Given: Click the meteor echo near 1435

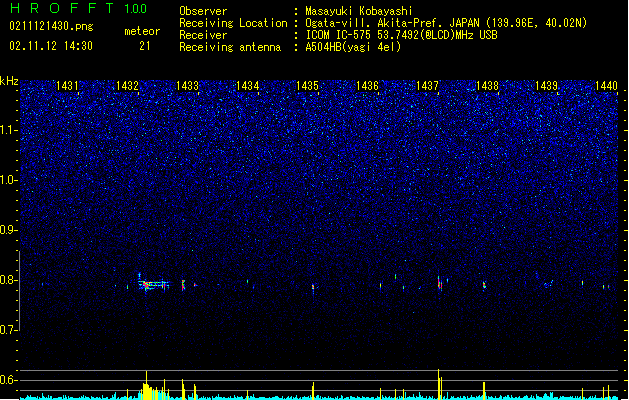Looking at the screenshot, I should (x=313, y=287).
